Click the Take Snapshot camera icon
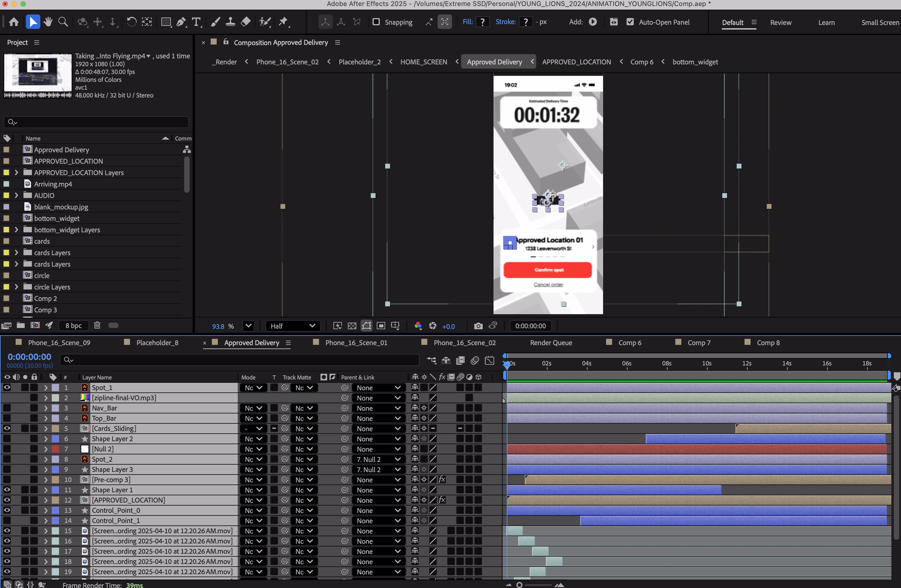Screen dimensions: 901x588 [478, 326]
